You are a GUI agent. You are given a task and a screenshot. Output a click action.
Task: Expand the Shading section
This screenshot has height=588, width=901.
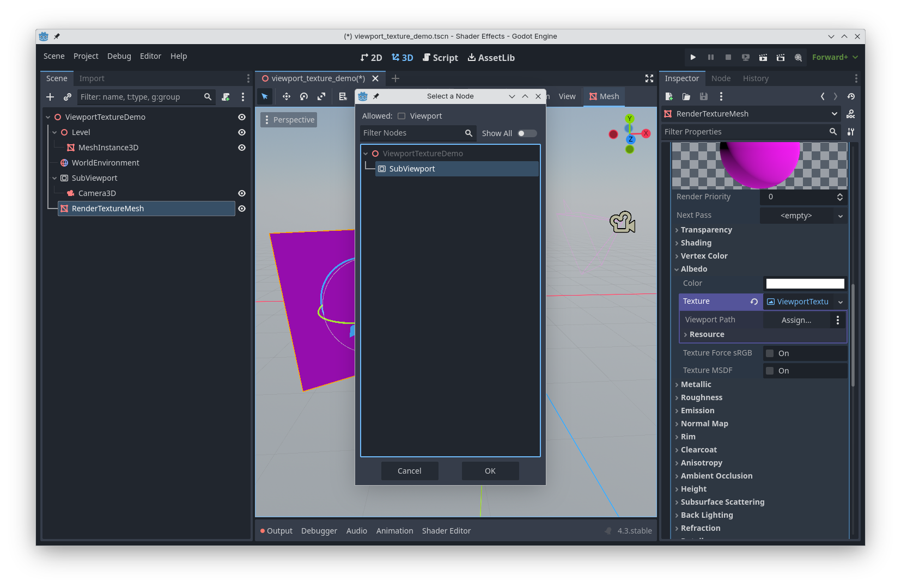click(x=696, y=243)
